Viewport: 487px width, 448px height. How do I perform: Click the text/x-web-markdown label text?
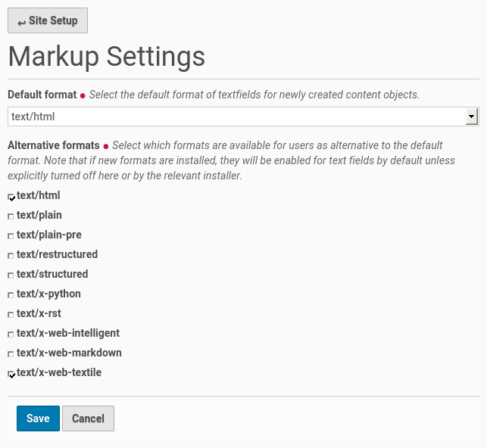(x=69, y=353)
